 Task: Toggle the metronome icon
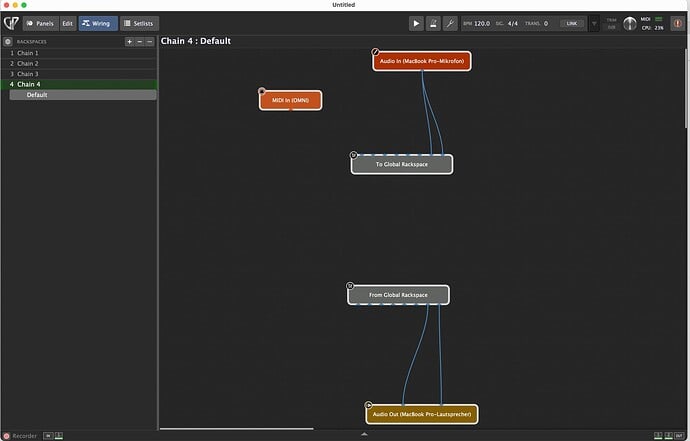pyautogui.click(x=433, y=23)
